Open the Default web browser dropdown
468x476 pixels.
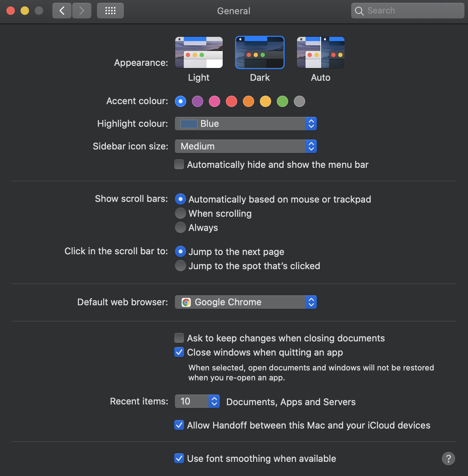point(246,302)
